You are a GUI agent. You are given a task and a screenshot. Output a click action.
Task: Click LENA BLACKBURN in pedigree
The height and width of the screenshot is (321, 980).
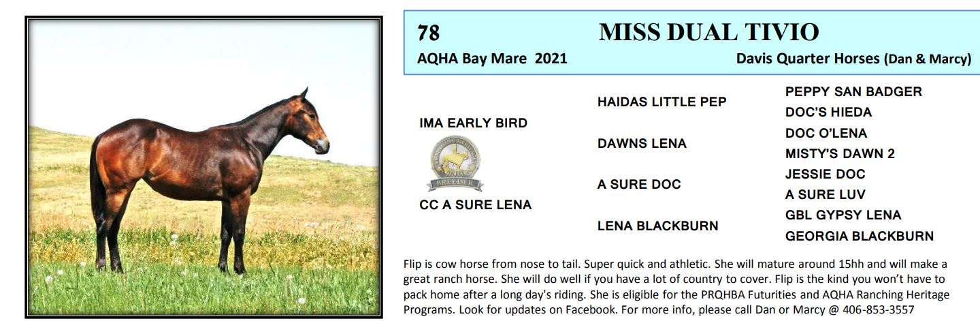click(x=657, y=226)
